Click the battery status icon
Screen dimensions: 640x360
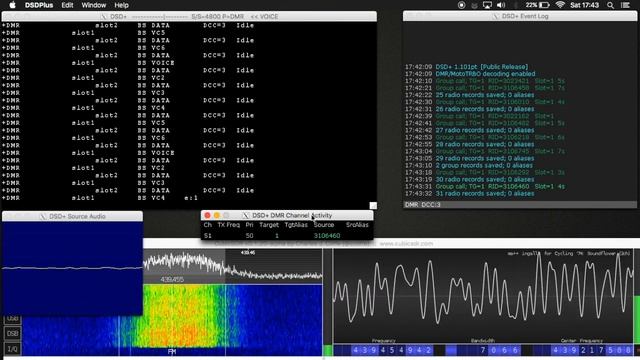[544, 5]
